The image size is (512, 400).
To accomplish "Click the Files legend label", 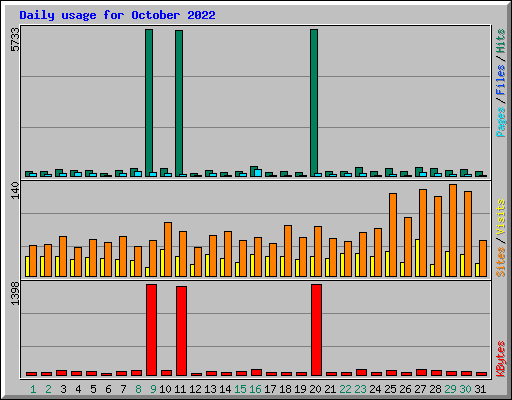I will click(501, 80).
